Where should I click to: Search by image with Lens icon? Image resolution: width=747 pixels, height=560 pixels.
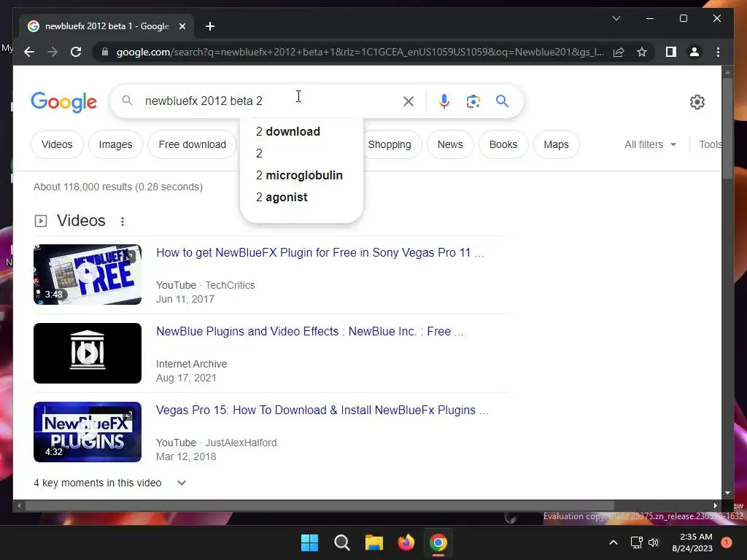[x=473, y=101]
